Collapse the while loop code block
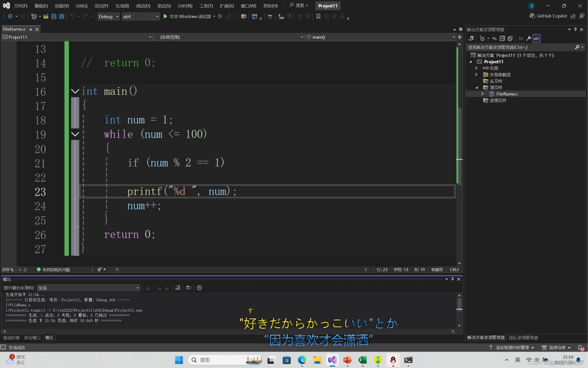The image size is (588, 368). pos(75,134)
